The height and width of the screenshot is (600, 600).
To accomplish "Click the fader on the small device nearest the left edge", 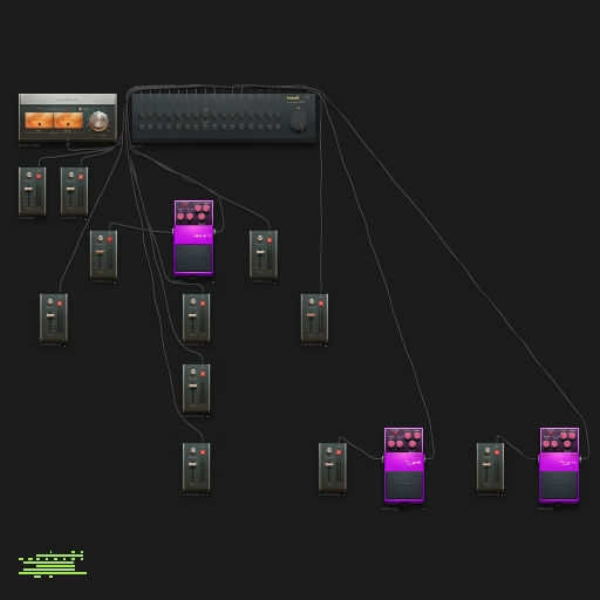I will [x=28, y=189].
